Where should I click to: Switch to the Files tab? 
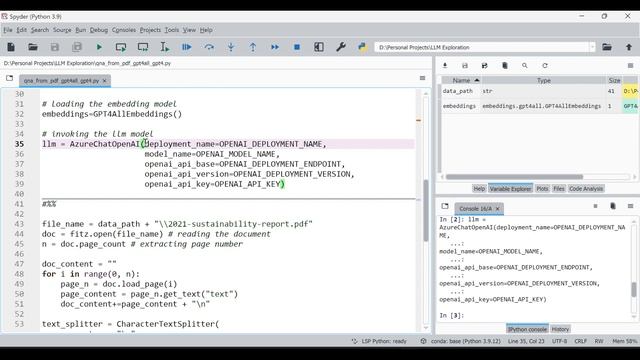(558, 189)
